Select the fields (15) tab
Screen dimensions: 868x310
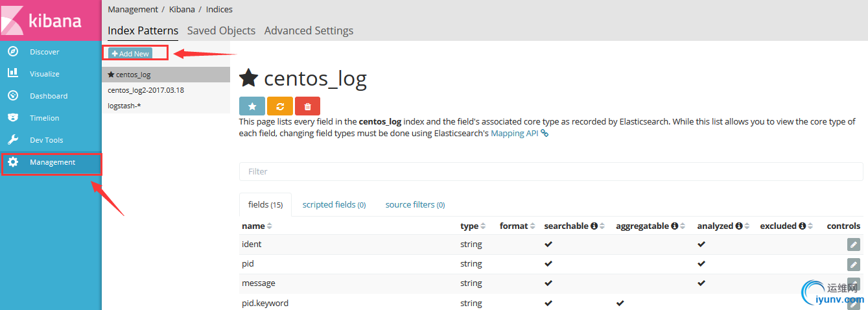pyautogui.click(x=265, y=204)
